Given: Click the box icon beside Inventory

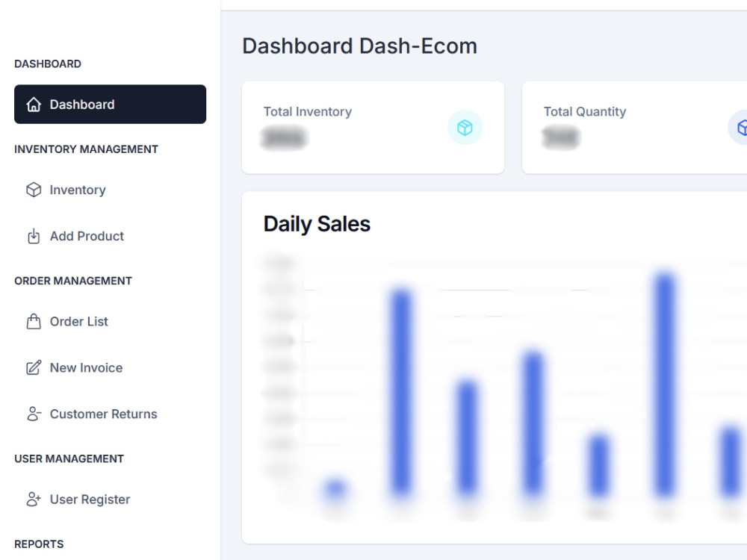Looking at the screenshot, I should 34,190.
